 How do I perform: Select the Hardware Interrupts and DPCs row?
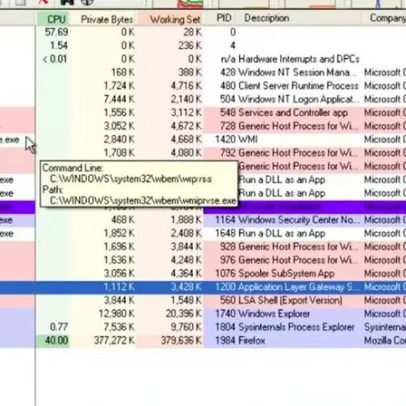pos(203,59)
